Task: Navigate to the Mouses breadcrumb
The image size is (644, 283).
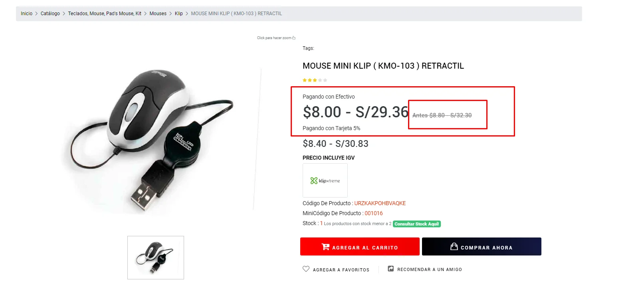Action: [x=158, y=14]
